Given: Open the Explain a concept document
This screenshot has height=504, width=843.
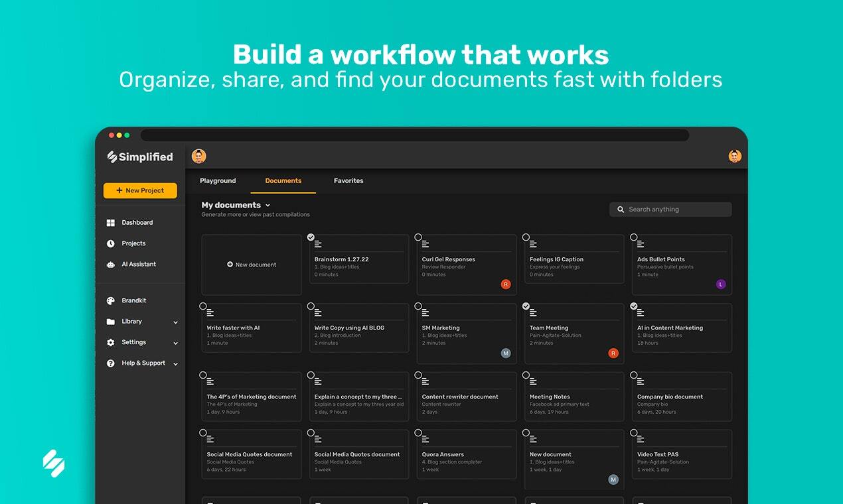Looking at the screenshot, I should point(358,397).
